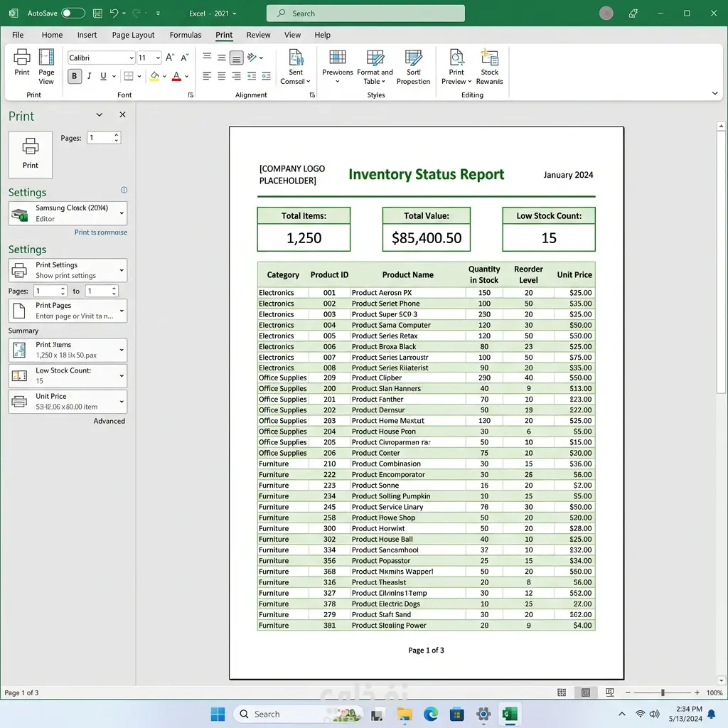Toggle the AutoSave switch
Viewport: 728px width, 728px height.
point(73,14)
